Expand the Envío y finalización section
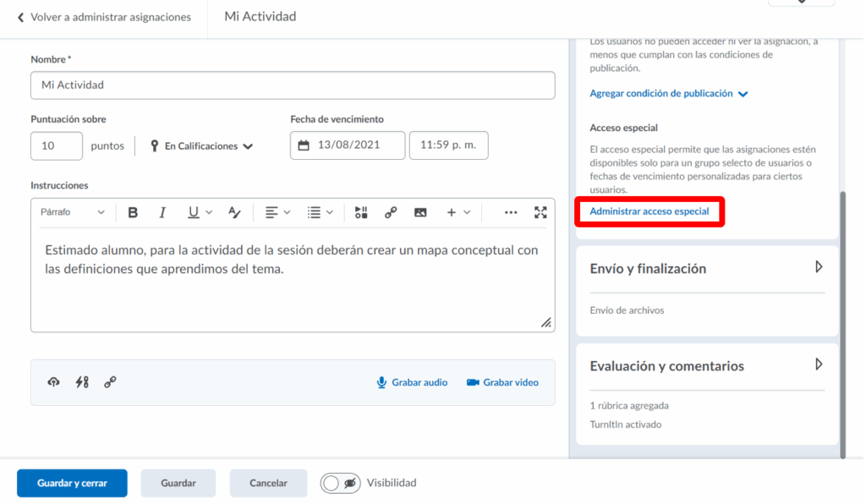This screenshot has width=866, height=504. [818, 267]
